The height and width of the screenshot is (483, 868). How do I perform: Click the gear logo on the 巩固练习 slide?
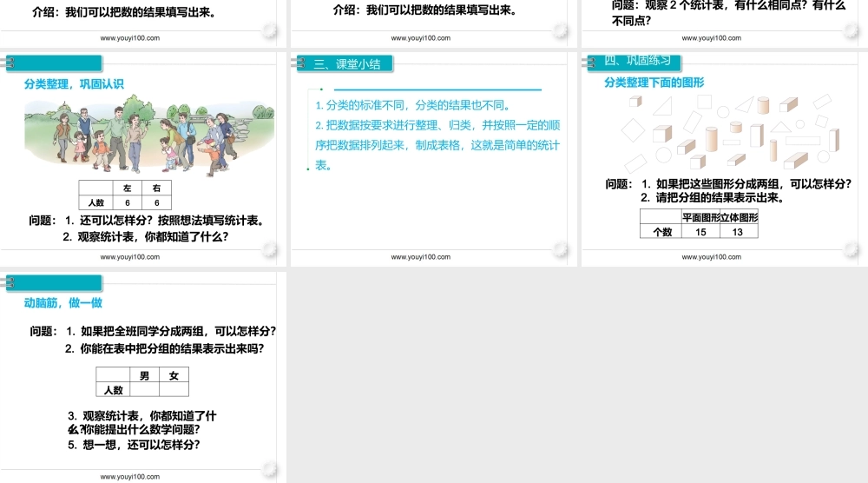pyautogui.click(x=851, y=251)
